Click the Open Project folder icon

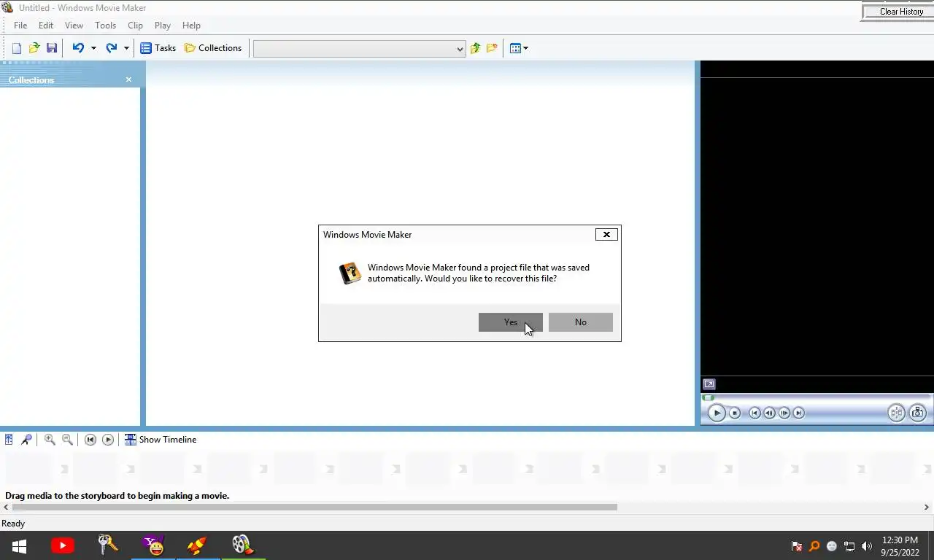click(x=34, y=48)
